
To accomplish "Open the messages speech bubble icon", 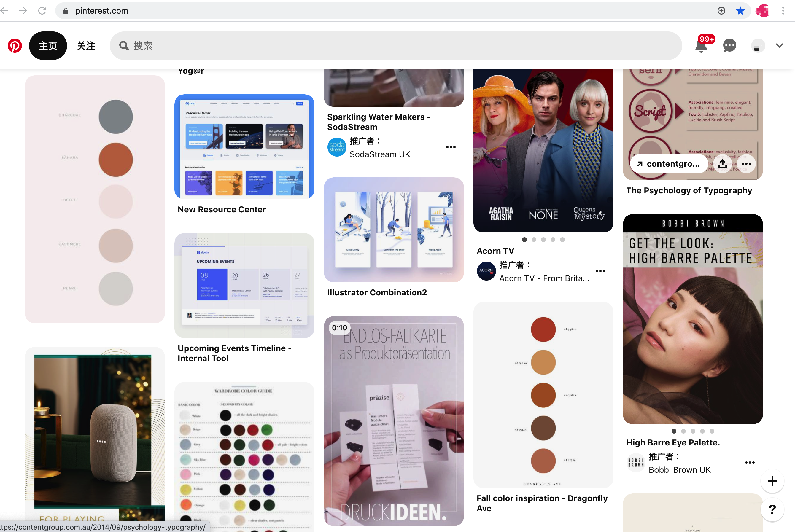I will coord(729,46).
